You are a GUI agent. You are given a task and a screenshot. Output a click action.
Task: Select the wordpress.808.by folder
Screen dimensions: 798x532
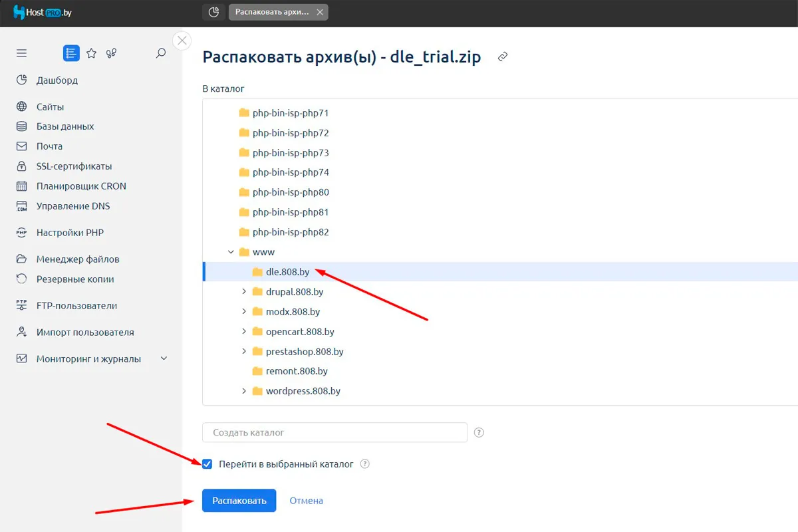tap(303, 391)
